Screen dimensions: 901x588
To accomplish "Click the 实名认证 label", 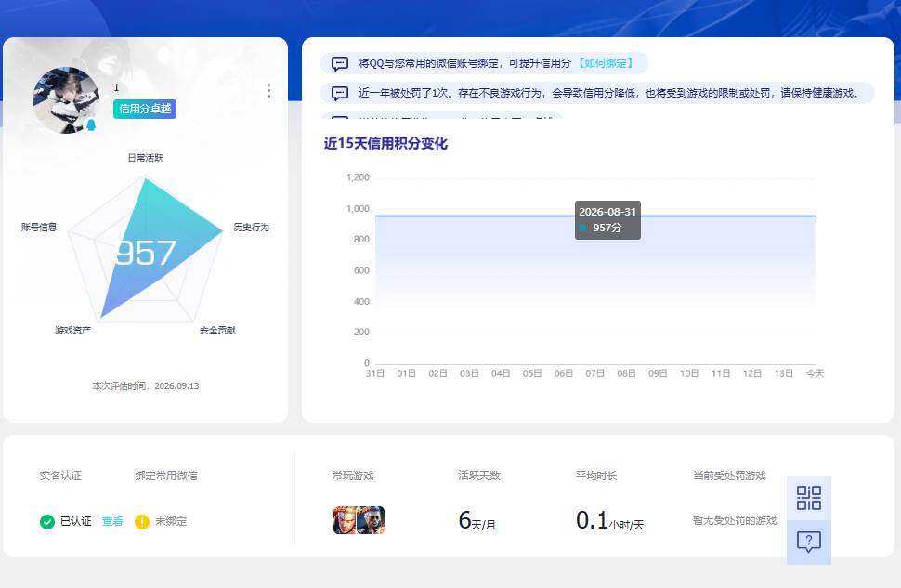I will point(60,476).
